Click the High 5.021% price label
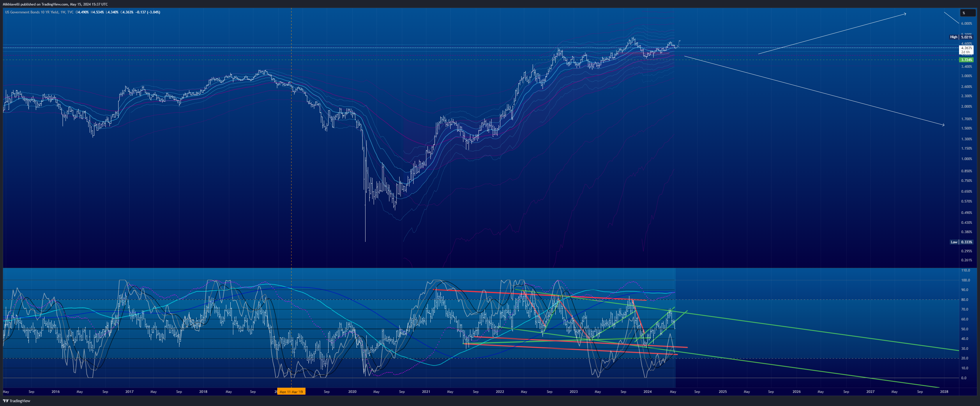 pos(961,37)
